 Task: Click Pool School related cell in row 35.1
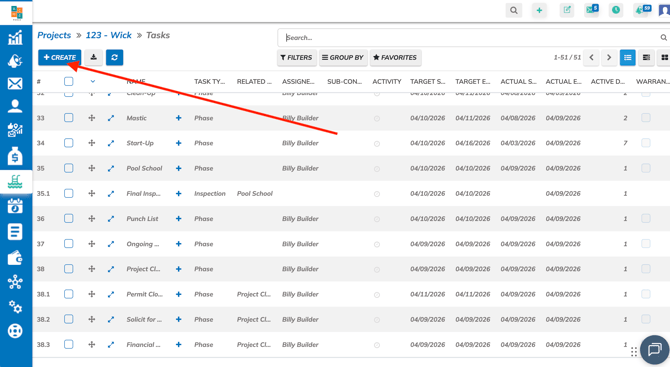pyautogui.click(x=255, y=194)
